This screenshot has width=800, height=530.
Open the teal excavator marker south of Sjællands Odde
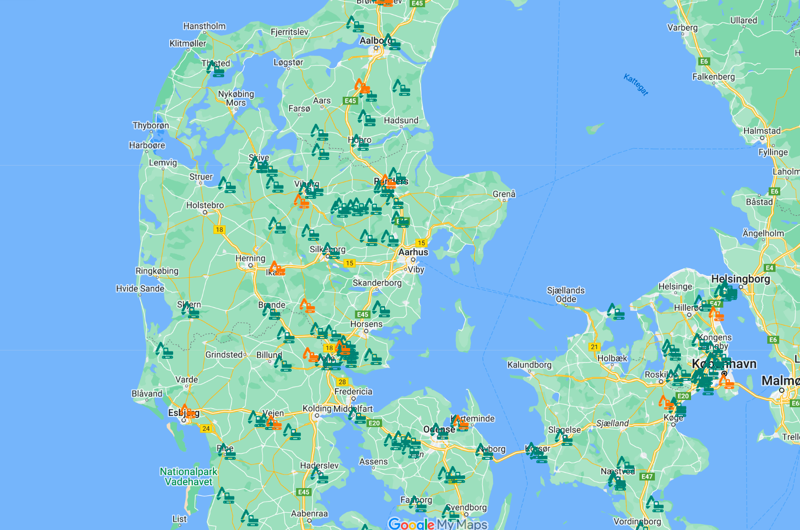pyautogui.click(x=615, y=312)
